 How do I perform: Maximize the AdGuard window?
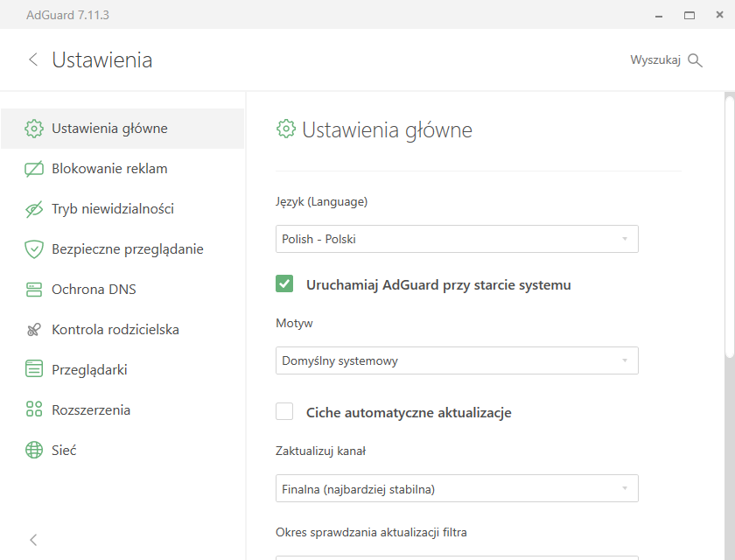689,16
